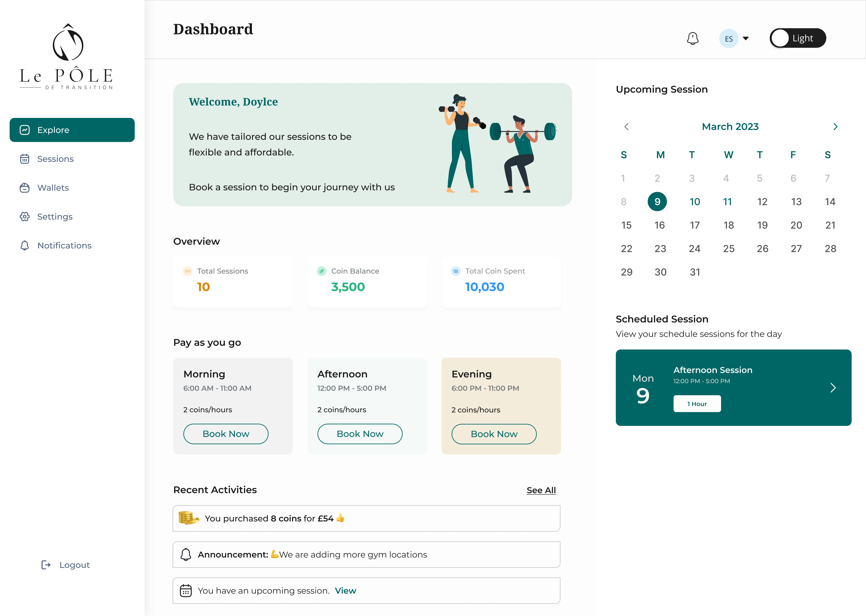Click the gold coins stack icon
Image resolution: width=866 pixels, height=616 pixels.
tap(189, 518)
